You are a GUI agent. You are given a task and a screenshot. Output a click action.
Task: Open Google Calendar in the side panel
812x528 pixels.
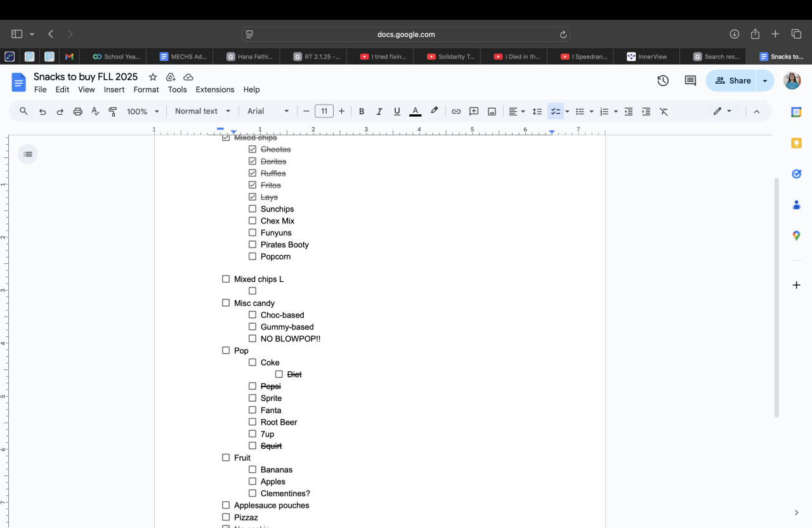click(796, 112)
